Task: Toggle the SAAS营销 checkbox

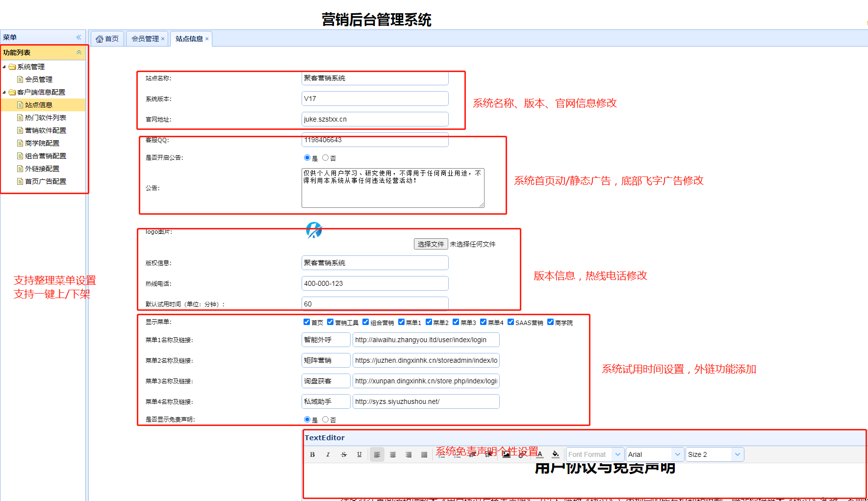Action: point(511,322)
